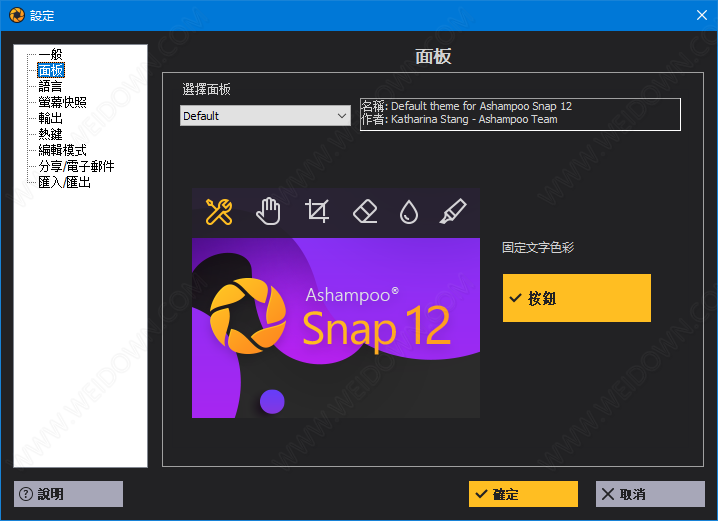The height and width of the screenshot is (521, 718).
Task: Open 匯入/匯出 settings page
Action: [65, 182]
